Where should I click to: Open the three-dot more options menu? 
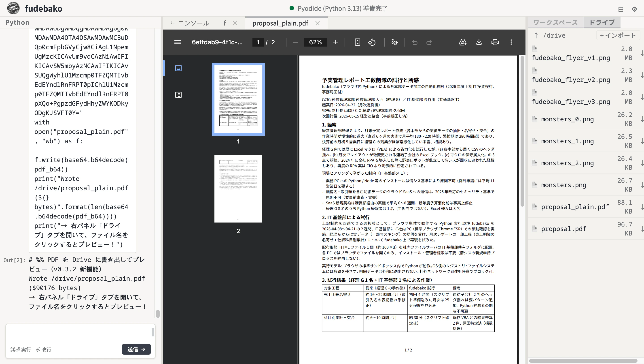tap(511, 42)
